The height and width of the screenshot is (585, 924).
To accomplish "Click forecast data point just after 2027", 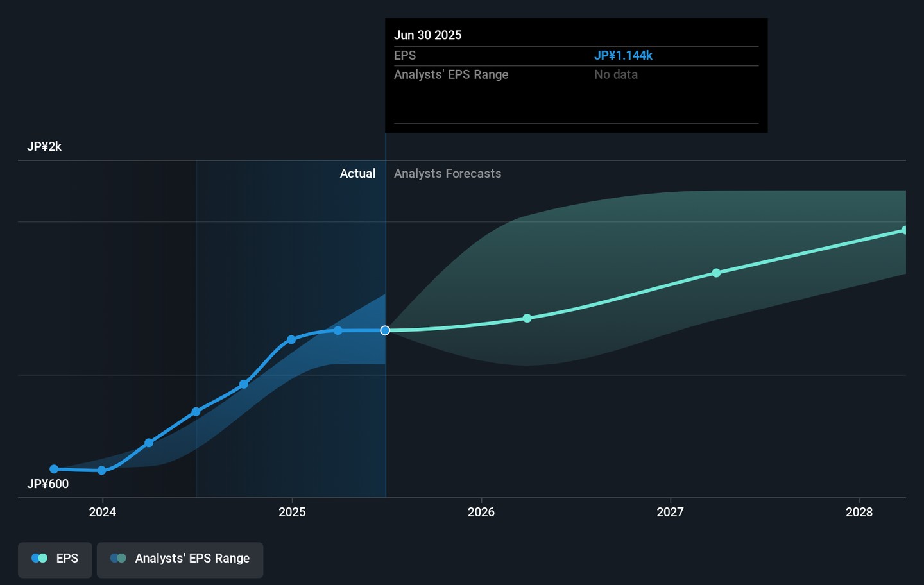I will (716, 273).
